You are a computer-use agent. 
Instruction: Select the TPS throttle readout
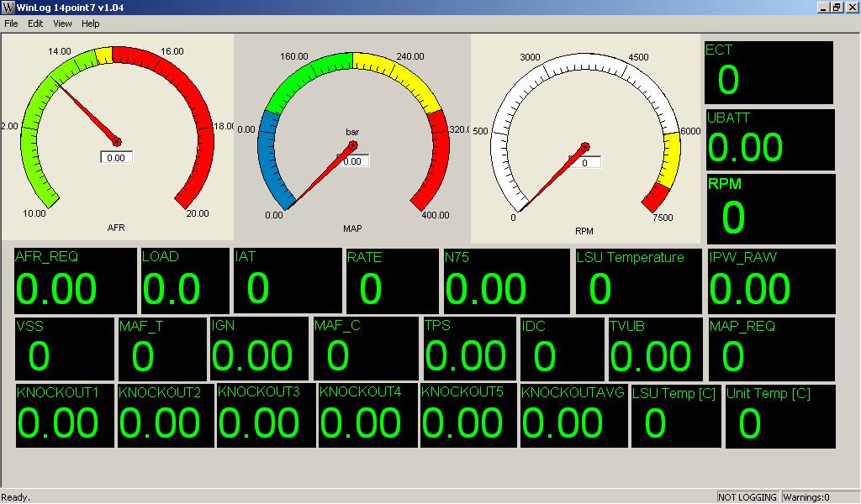(469, 349)
